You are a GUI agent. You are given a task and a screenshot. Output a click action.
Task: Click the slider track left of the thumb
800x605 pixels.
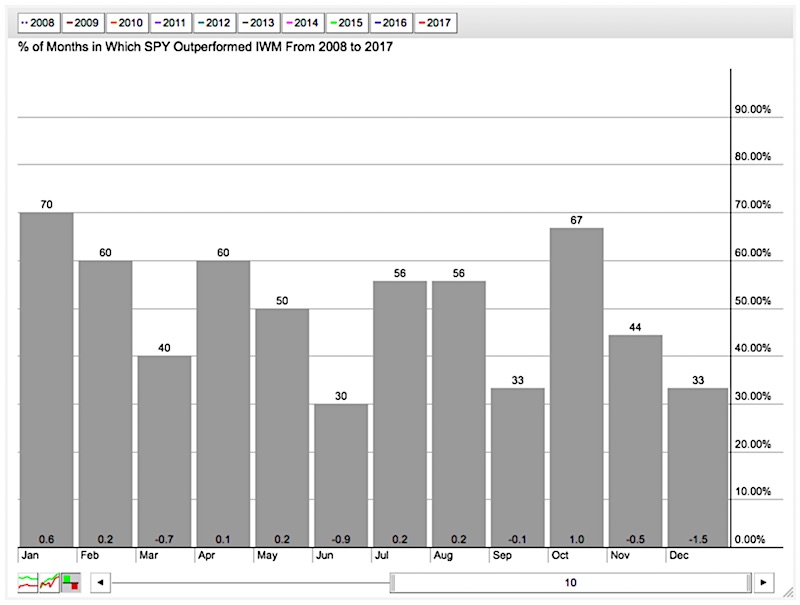click(251, 583)
